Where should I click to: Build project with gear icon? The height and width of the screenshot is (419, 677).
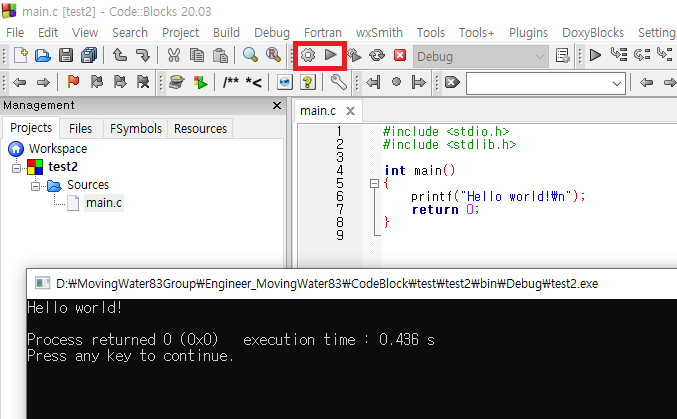(308, 55)
